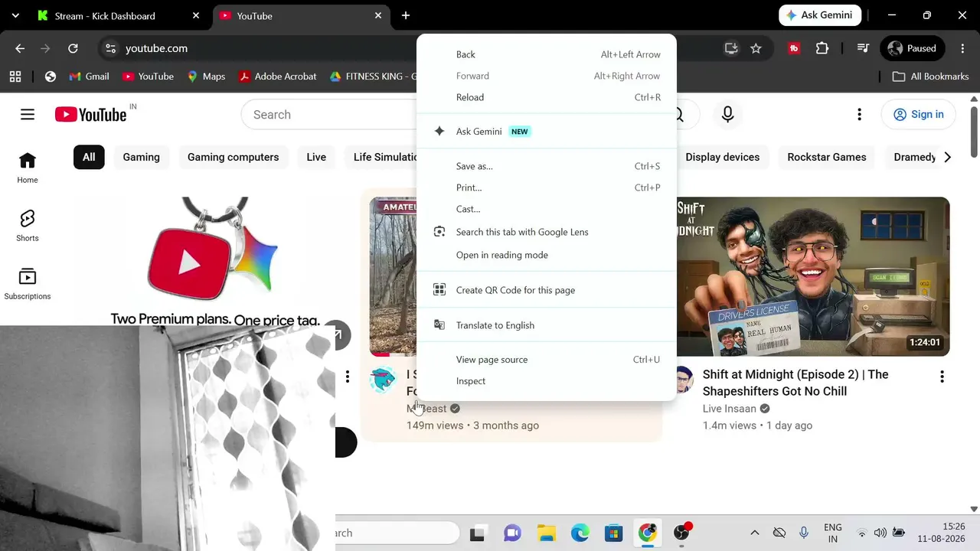
Task: Open the new tab plus button
Action: (x=406, y=15)
